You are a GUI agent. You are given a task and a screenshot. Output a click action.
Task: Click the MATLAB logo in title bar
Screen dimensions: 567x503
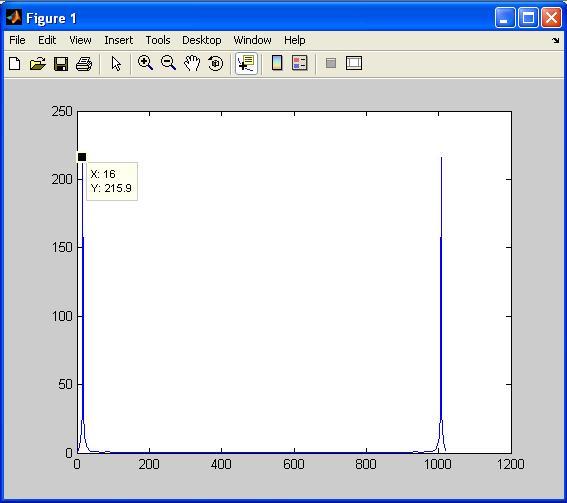(x=14, y=17)
